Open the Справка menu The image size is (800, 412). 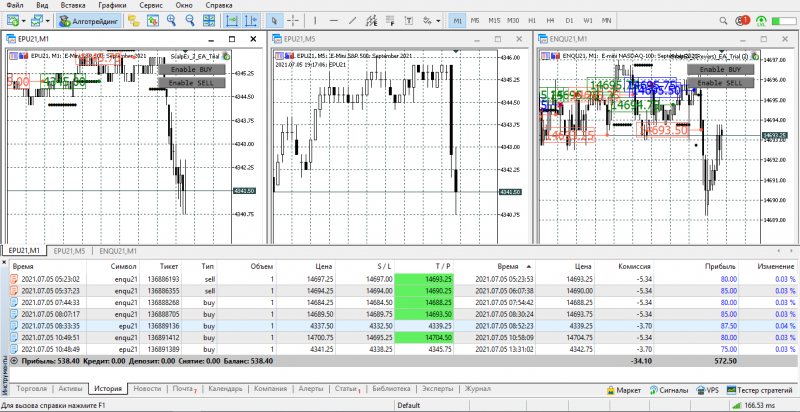pyautogui.click(x=218, y=5)
